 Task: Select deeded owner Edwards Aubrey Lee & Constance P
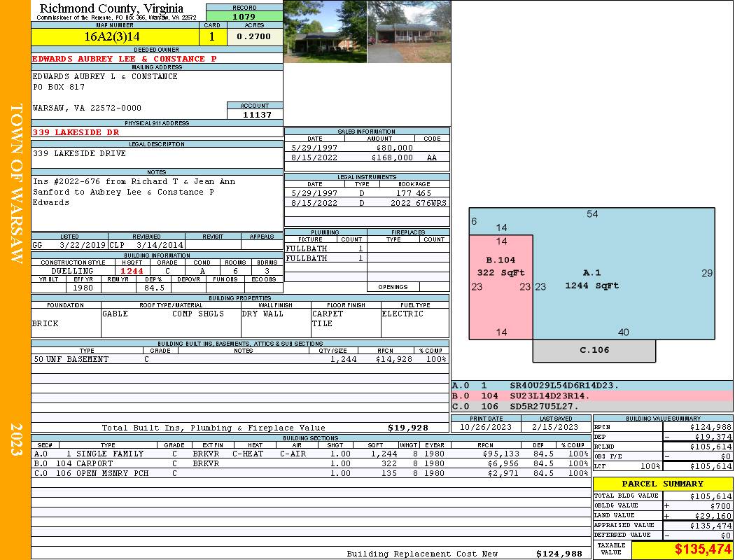point(125,59)
